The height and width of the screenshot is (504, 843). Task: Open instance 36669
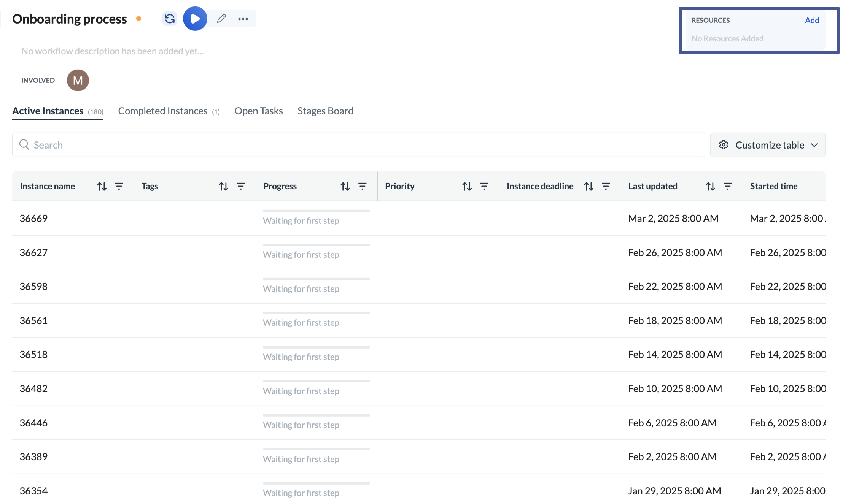(33, 218)
